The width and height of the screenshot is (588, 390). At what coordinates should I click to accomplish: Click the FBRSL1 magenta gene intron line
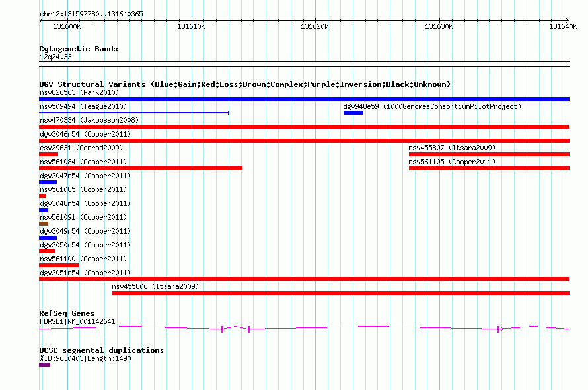click(304, 328)
